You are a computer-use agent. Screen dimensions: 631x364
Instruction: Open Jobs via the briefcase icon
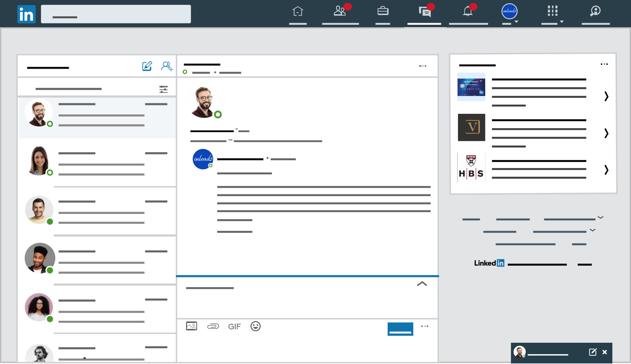[383, 11]
